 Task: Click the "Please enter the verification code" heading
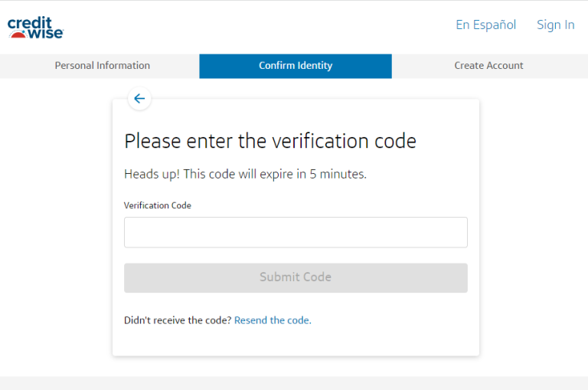pos(270,142)
